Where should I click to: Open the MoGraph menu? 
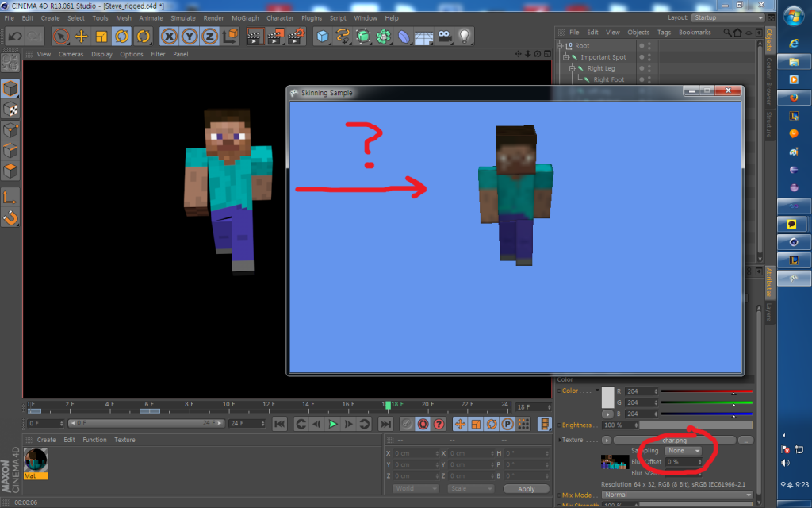[x=245, y=18]
